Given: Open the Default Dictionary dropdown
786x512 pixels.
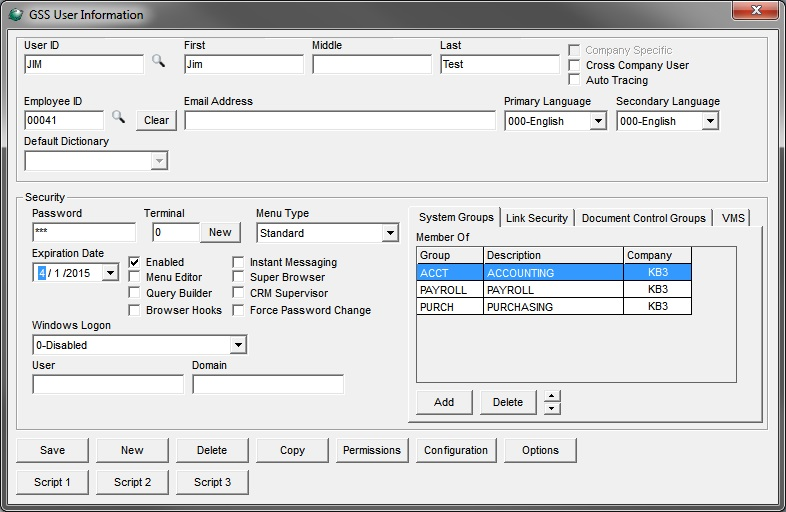Looking at the screenshot, I should [x=159, y=161].
